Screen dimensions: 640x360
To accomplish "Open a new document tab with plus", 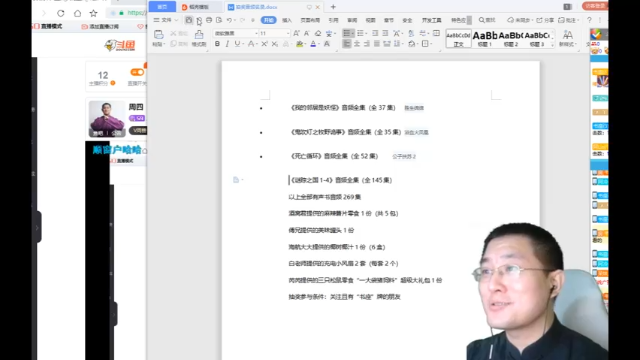I will tap(333, 7).
